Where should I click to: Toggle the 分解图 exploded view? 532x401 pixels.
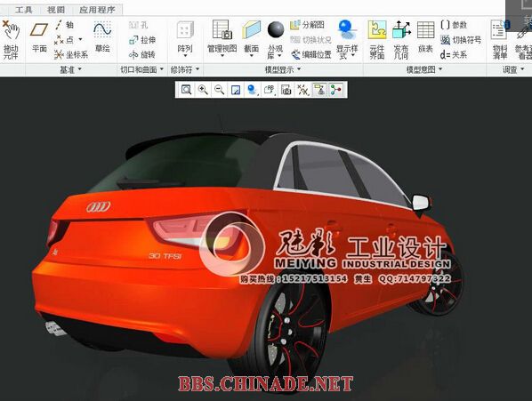(308, 25)
